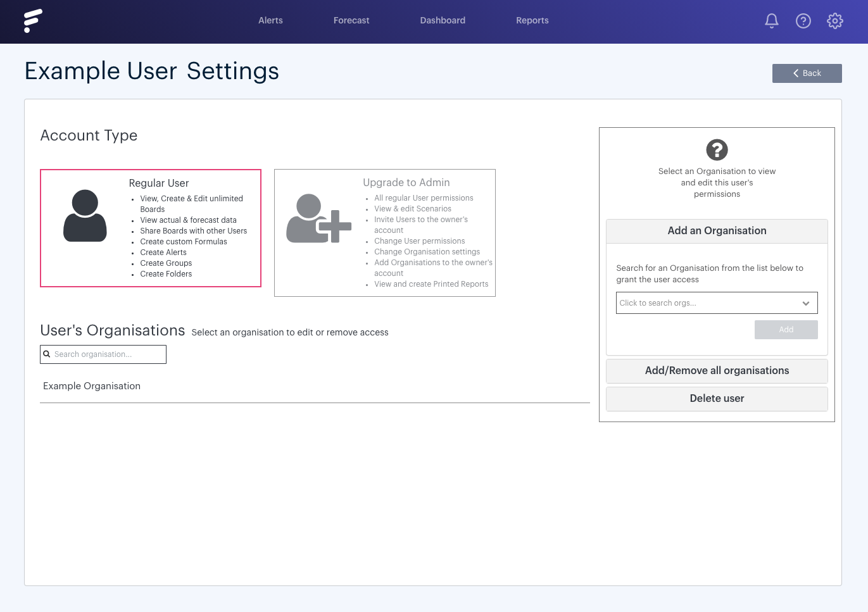Screen dimensions: 868x612
Task: Click the Regular User silhouette icon
Action: pyautogui.click(x=85, y=215)
